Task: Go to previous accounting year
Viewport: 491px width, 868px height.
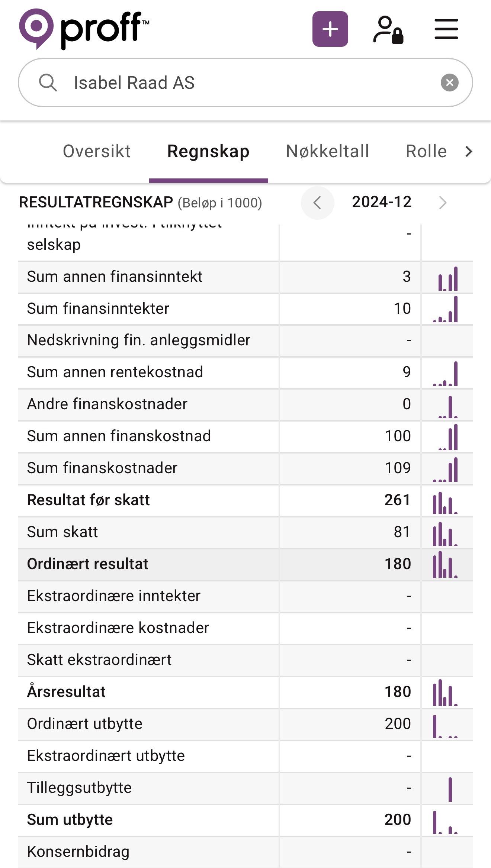Action: 317,203
